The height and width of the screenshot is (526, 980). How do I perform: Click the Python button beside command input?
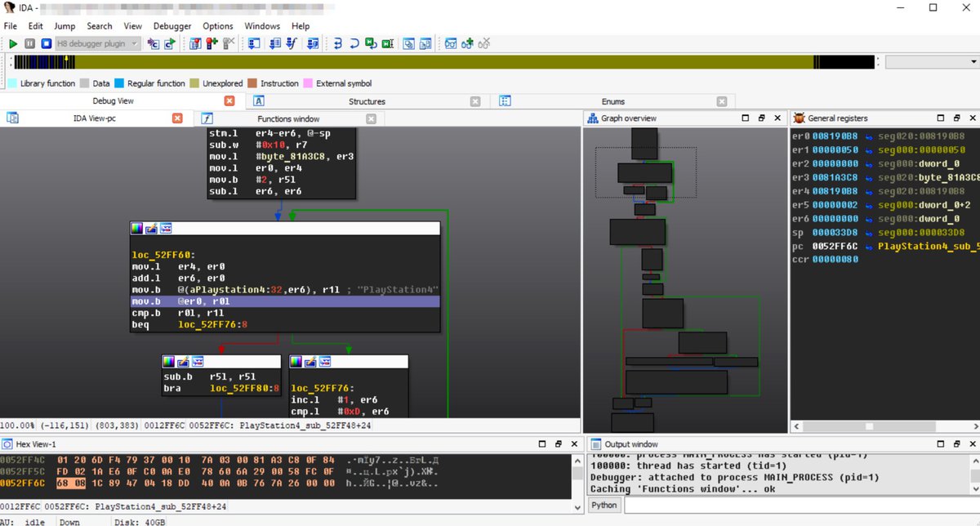(604, 506)
